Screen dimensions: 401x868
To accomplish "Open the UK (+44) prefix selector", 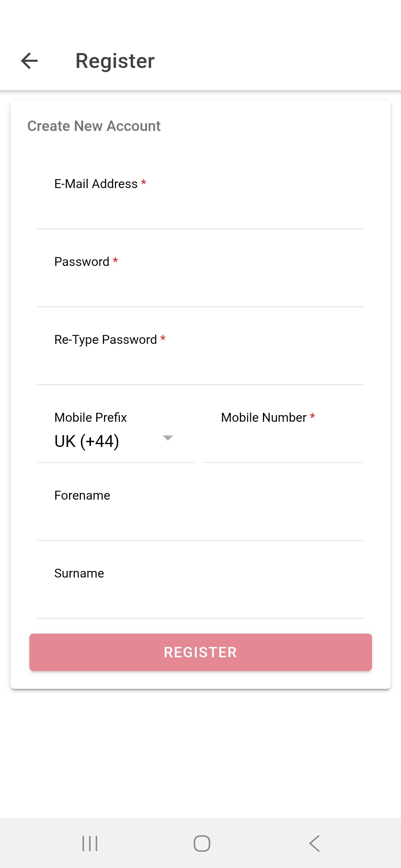I will [x=87, y=441].
